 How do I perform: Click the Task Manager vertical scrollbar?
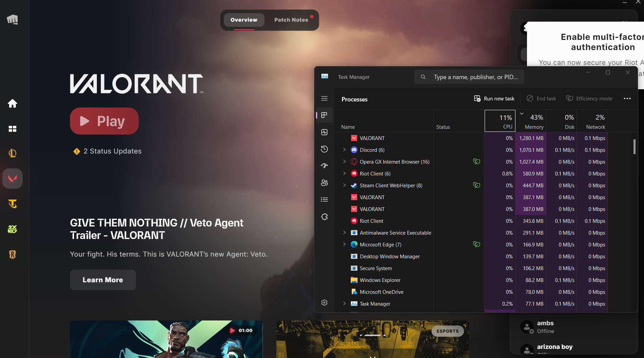[x=635, y=147]
